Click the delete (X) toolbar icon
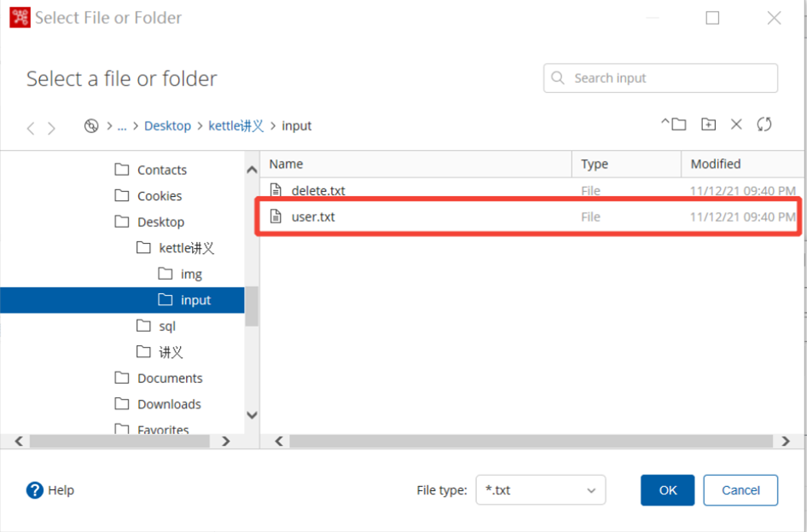 [736, 124]
